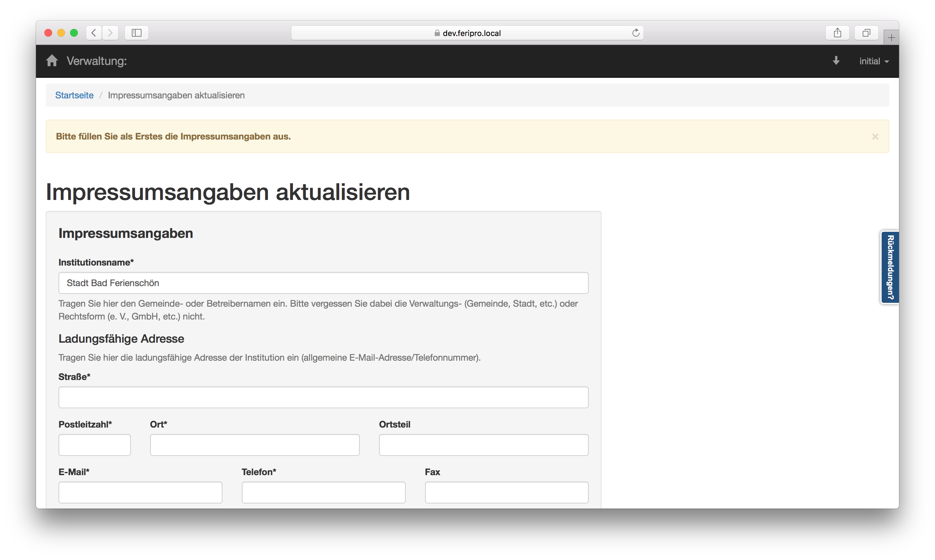
Task: Click the Verwaltung: navbar title
Action: click(96, 61)
